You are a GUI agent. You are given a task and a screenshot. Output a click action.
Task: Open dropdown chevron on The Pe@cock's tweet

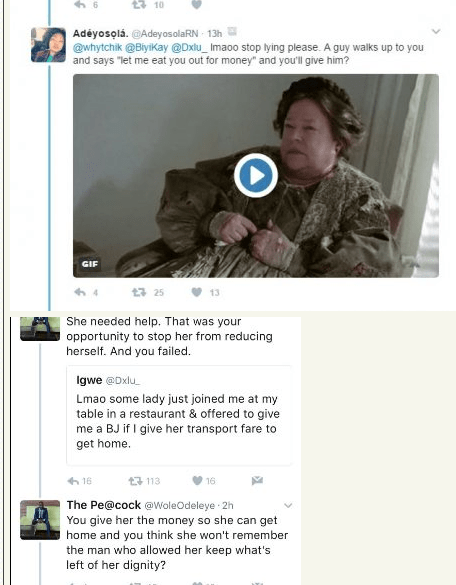pos(288,506)
